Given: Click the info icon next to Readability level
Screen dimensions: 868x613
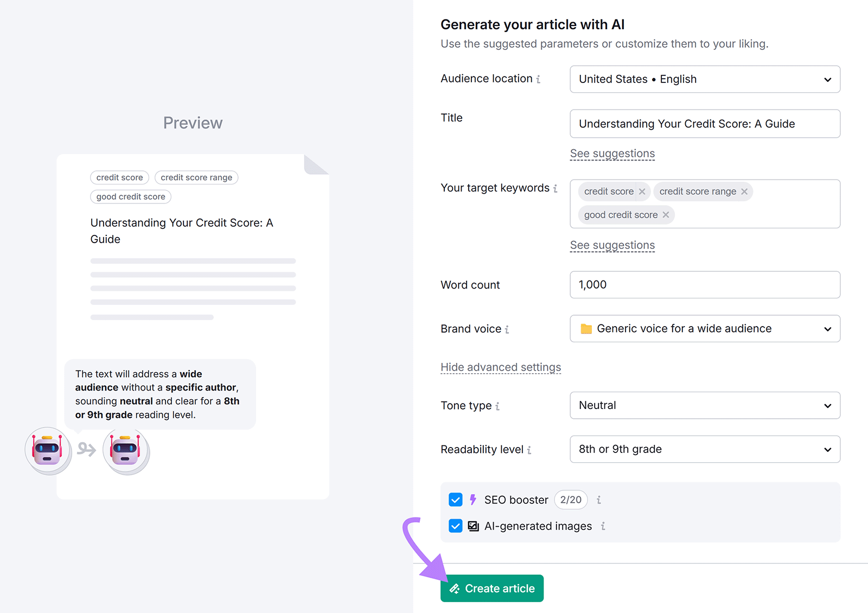Looking at the screenshot, I should coord(529,450).
